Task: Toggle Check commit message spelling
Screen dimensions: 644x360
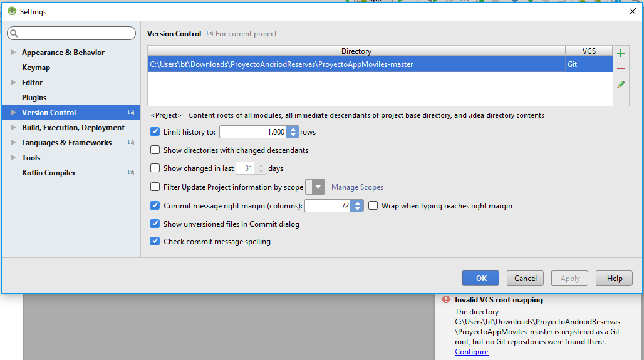Action: point(155,241)
